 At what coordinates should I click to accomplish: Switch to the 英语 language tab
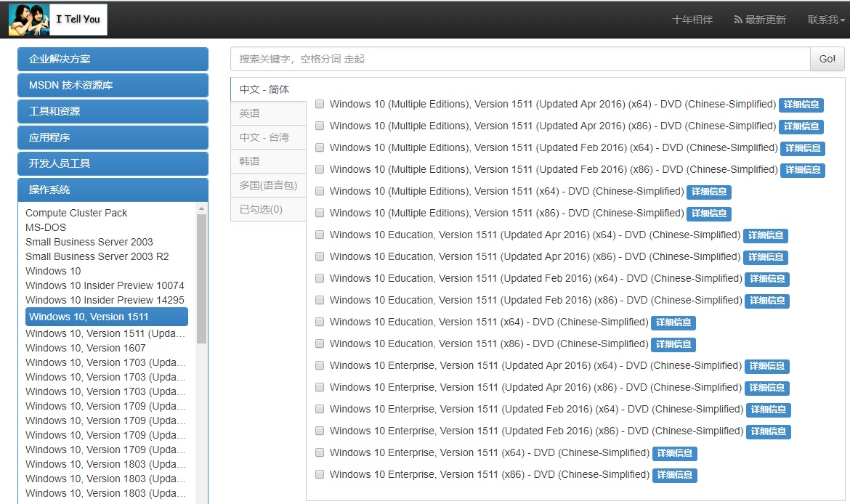click(268, 113)
